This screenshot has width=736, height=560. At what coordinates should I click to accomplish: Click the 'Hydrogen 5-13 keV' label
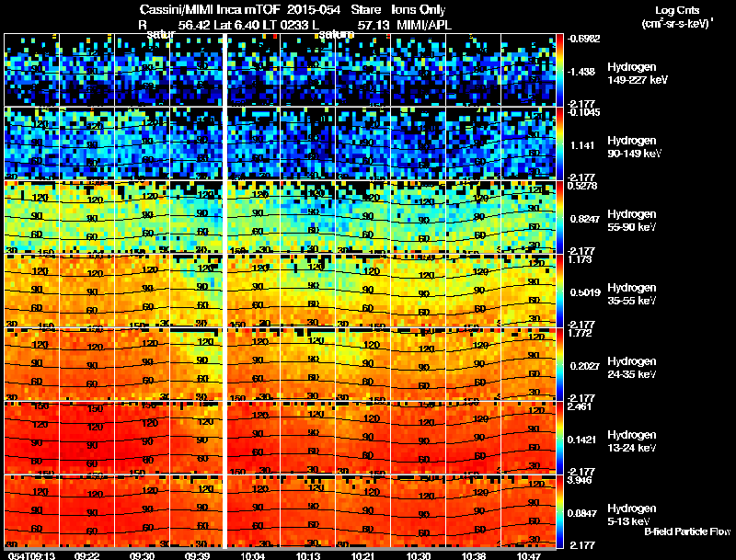pos(632,515)
